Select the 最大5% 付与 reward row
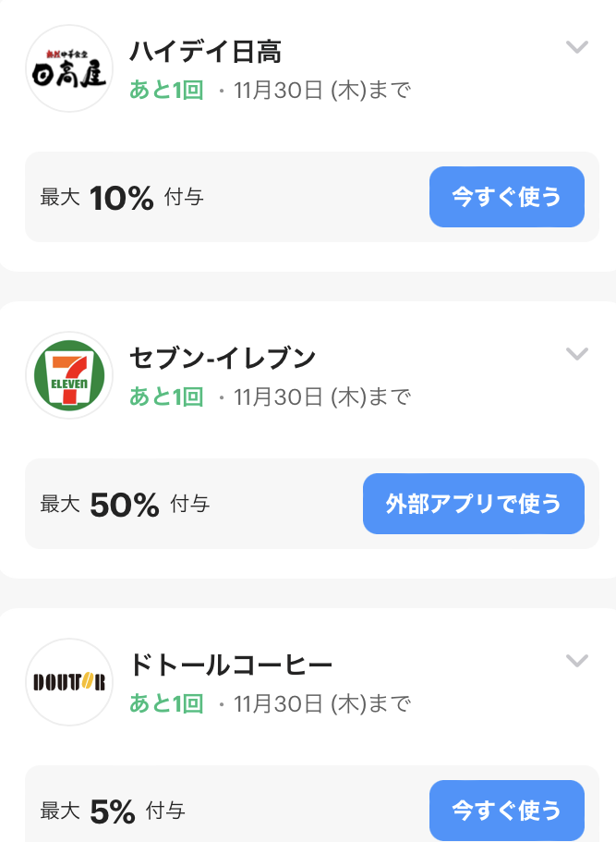The width and height of the screenshot is (616, 842). tap(312, 804)
